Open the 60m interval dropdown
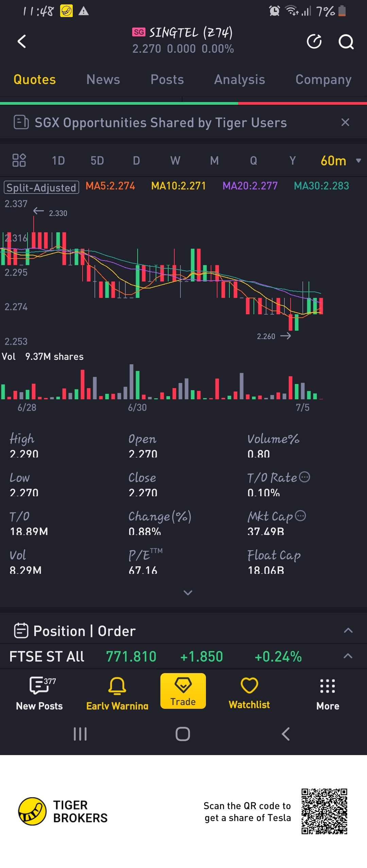This screenshot has height=868, width=367. (340, 161)
